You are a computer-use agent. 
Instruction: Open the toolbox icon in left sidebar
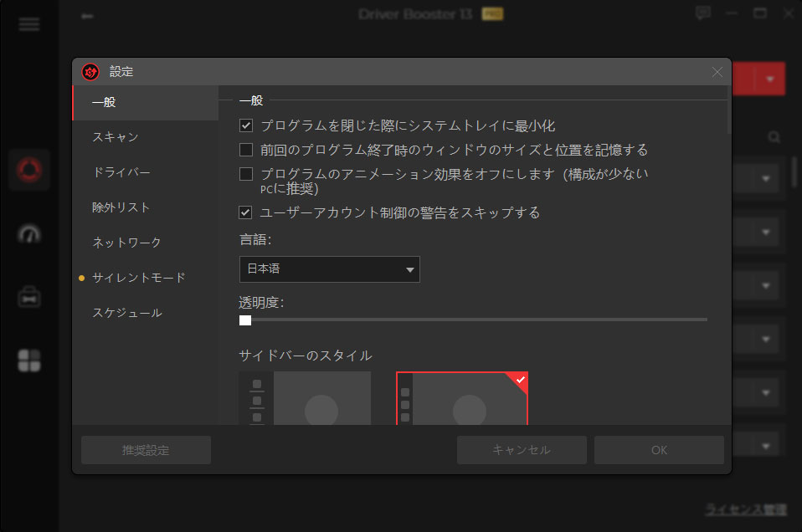point(29,297)
